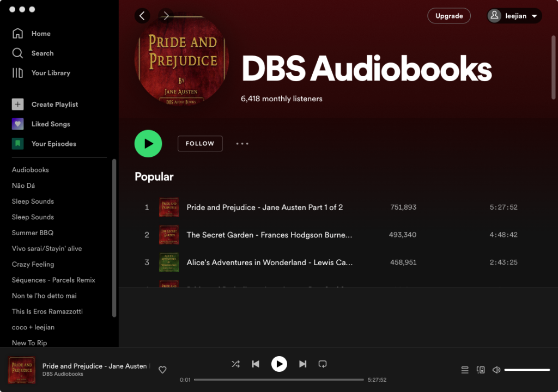The width and height of the screenshot is (558, 392).
Task: Select the Sleep Sounds playlist in sidebar
Action: 33,201
